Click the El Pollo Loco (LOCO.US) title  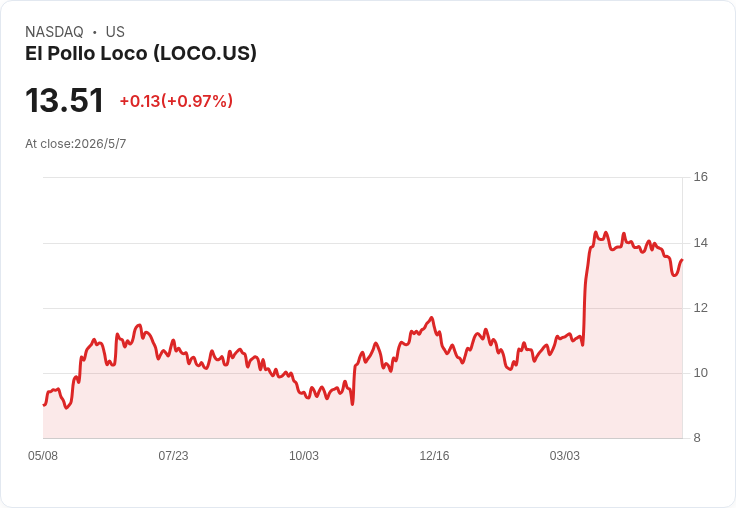(x=141, y=54)
